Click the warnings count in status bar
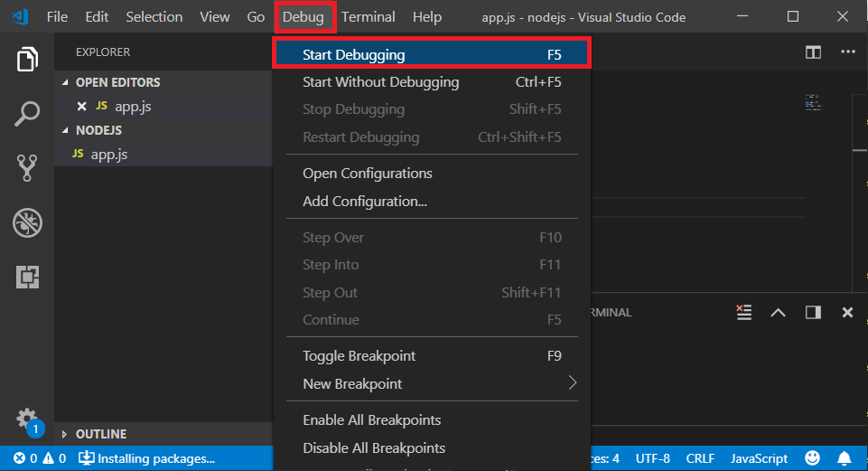This screenshot has width=868, height=471. click(55, 458)
